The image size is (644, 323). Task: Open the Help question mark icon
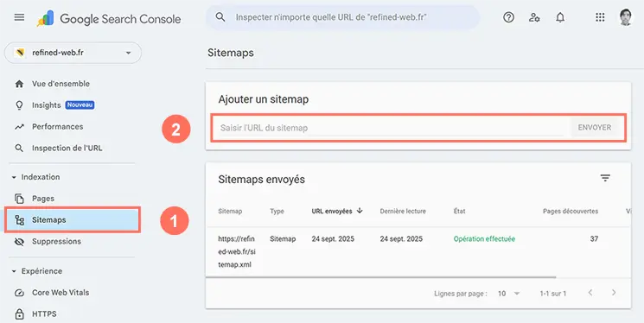point(508,17)
